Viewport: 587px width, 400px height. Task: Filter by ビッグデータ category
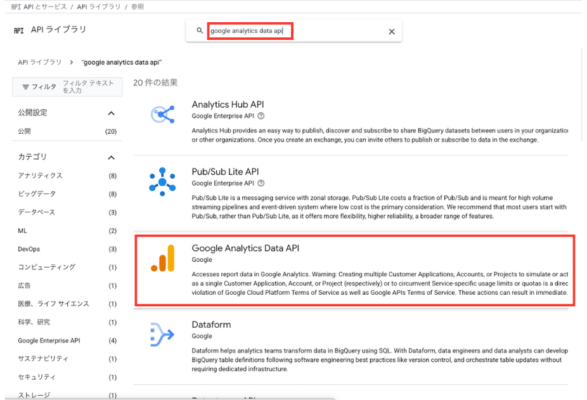click(67, 194)
